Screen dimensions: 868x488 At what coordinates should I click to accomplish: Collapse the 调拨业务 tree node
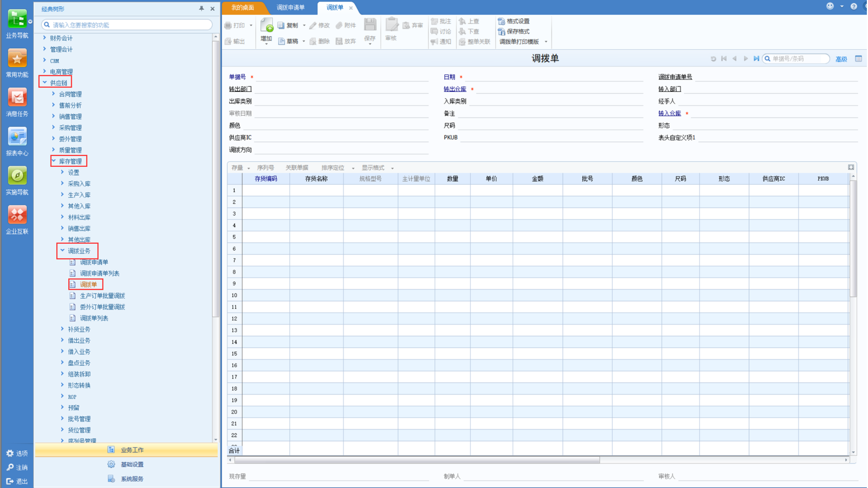point(63,251)
